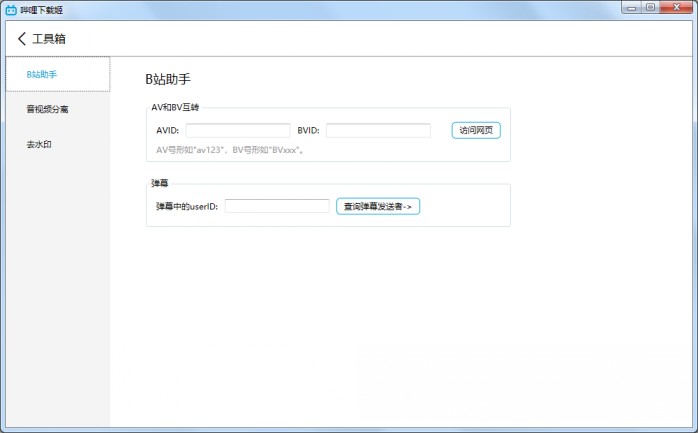
Task: Click the 弹幕 group label
Action: [159, 183]
